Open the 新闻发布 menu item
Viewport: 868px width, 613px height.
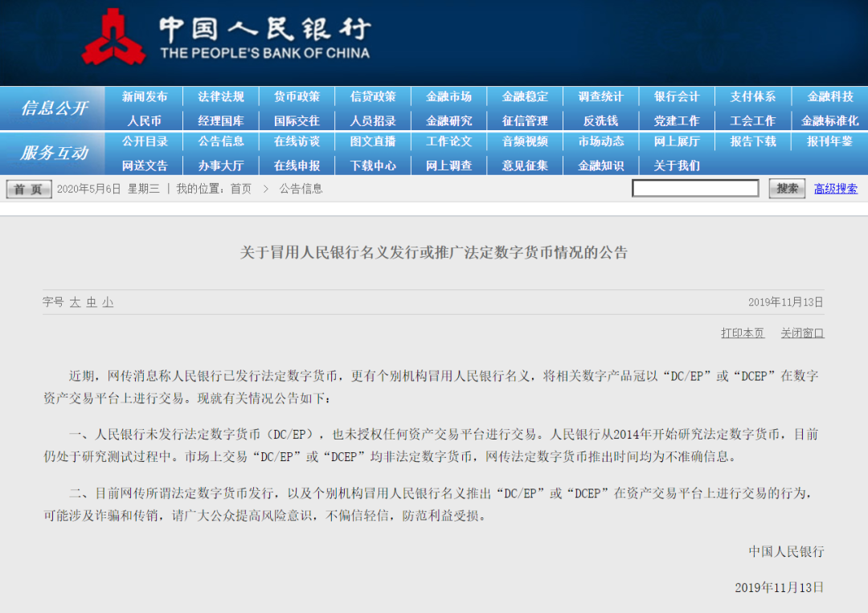145,97
